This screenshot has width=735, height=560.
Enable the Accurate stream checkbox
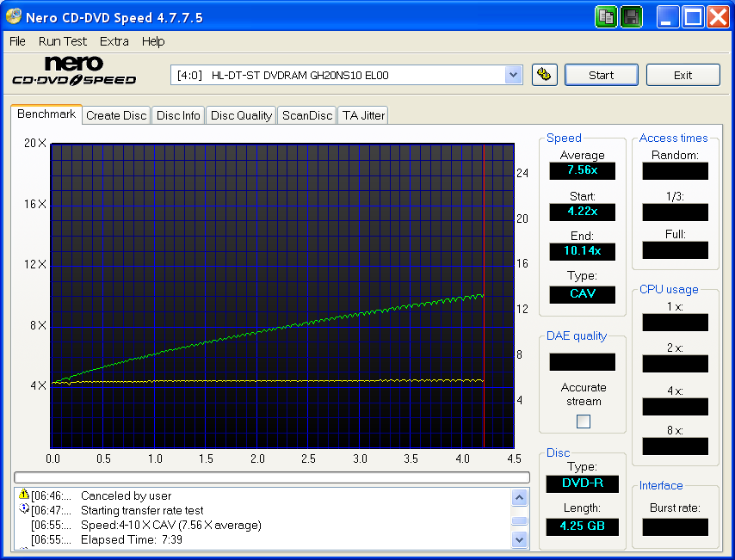(x=583, y=421)
